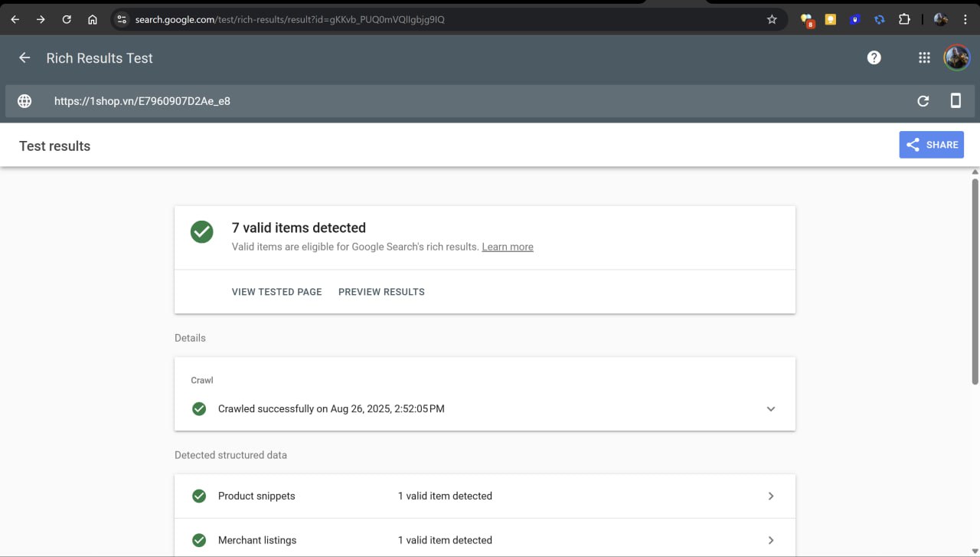Expand the Crawl details chevron
980x557 pixels.
[x=771, y=409]
